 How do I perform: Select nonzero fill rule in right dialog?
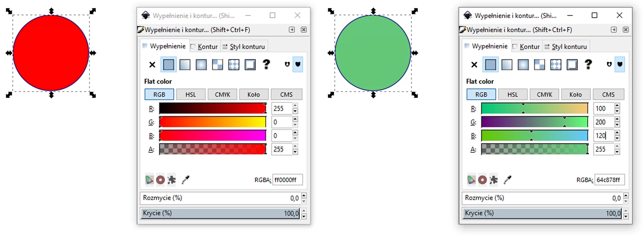click(620, 64)
